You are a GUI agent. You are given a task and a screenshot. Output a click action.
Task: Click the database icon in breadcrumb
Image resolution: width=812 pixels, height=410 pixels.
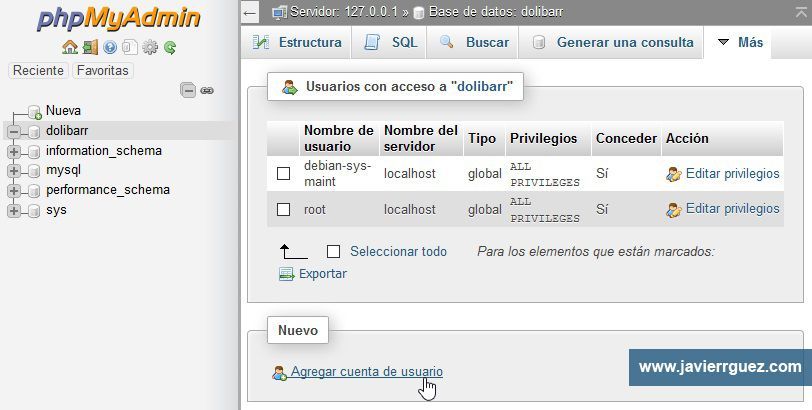[419, 13]
